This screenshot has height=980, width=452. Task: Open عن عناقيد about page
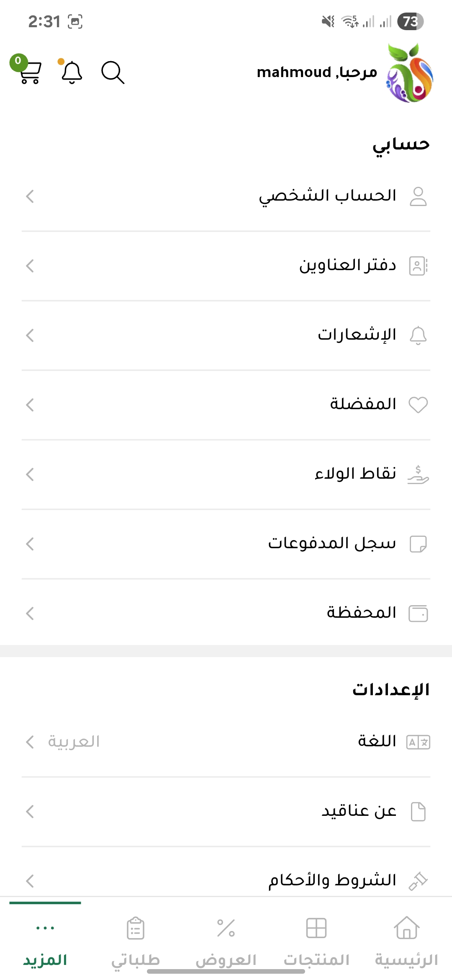point(358,811)
